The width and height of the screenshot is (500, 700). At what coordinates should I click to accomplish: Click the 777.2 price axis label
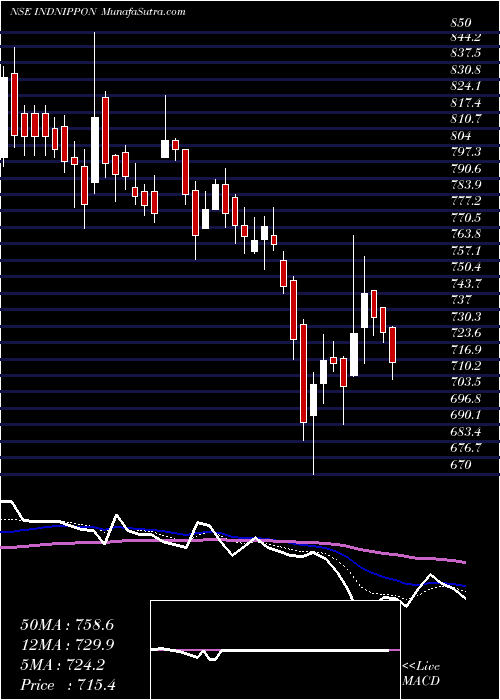[466, 202]
